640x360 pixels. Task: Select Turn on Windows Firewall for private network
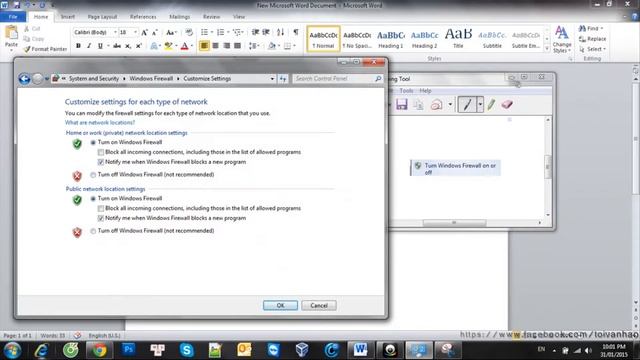coord(93,142)
